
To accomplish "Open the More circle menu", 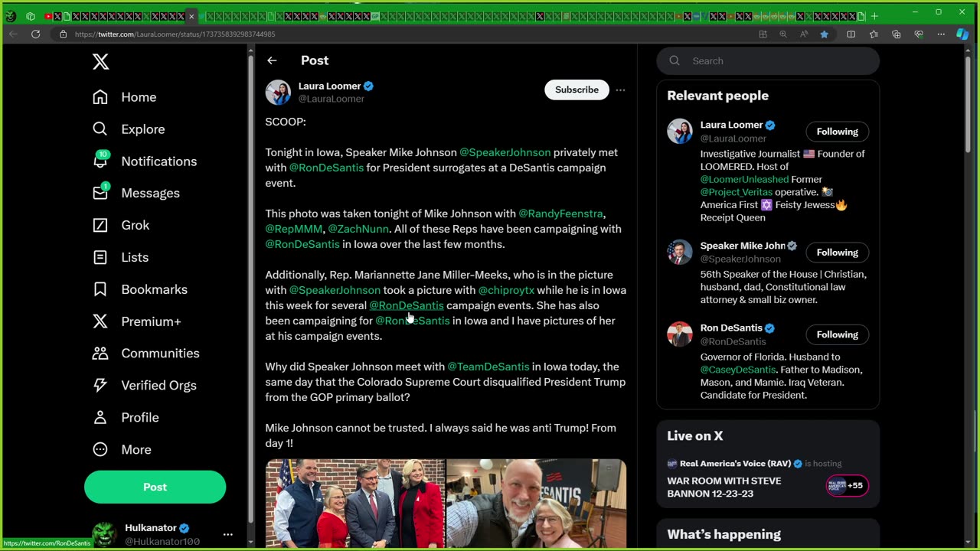I will 100,449.
